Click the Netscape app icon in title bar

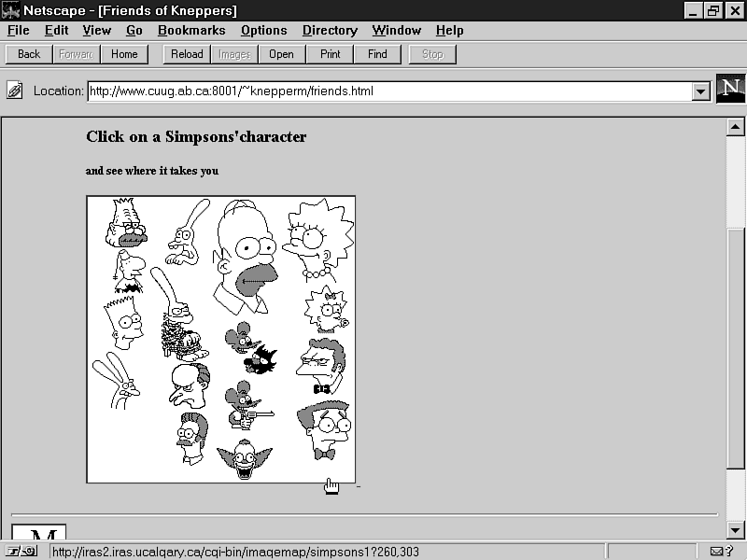click(x=10, y=10)
